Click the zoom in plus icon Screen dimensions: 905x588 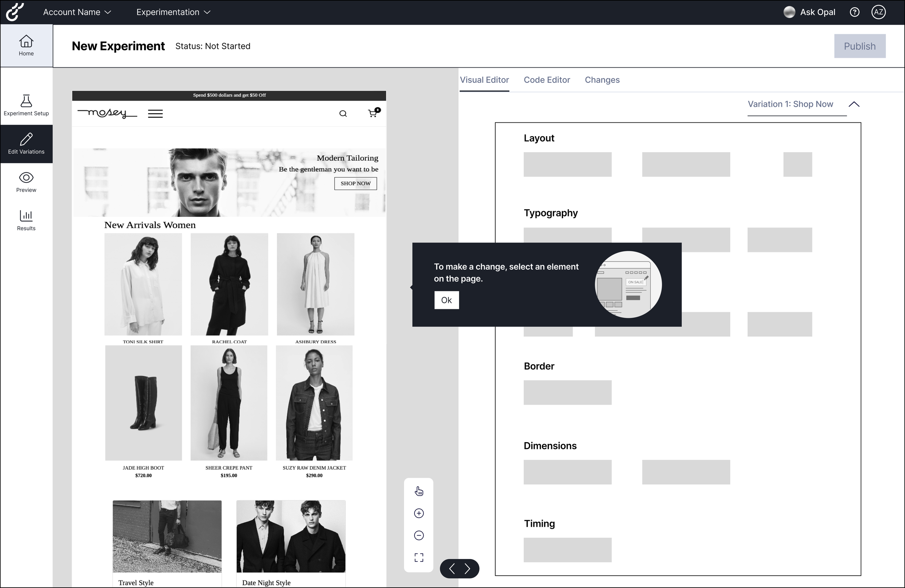[419, 513]
